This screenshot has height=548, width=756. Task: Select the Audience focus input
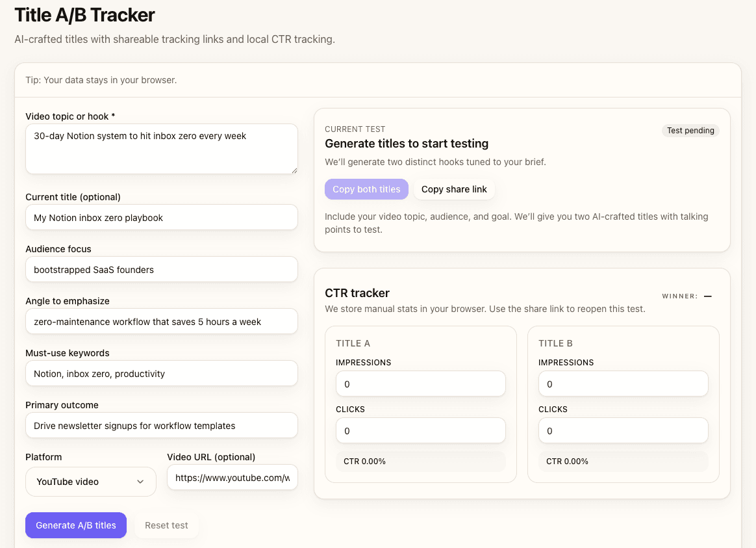coord(161,269)
